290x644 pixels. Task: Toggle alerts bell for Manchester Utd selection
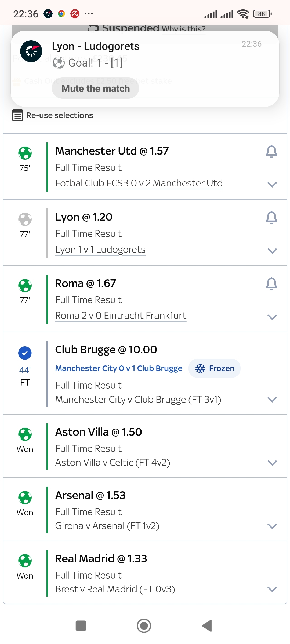(x=271, y=151)
